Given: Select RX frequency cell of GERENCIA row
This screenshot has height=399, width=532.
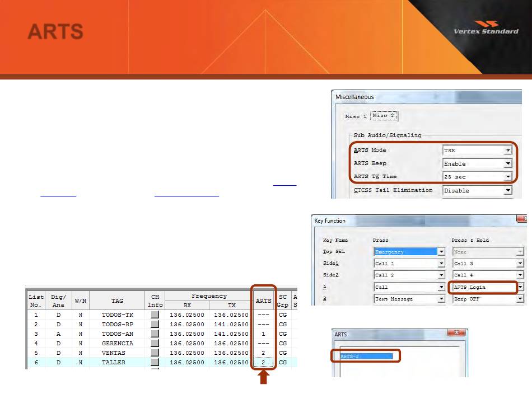Looking at the screenshot, I should coord(187,344).
